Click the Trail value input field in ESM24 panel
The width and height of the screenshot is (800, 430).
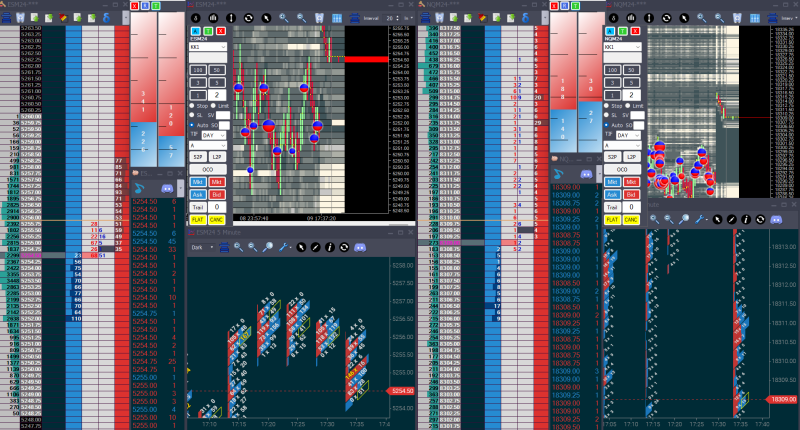(x=214, y=205)
